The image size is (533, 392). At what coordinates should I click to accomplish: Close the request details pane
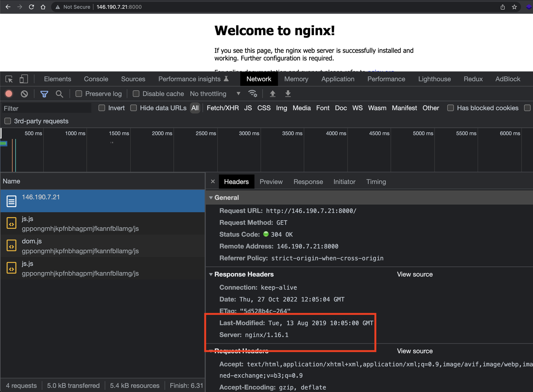213,181
